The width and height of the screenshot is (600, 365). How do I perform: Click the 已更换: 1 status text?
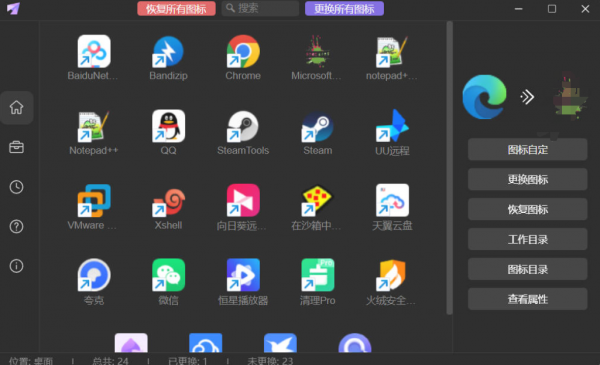pos(188,361)
